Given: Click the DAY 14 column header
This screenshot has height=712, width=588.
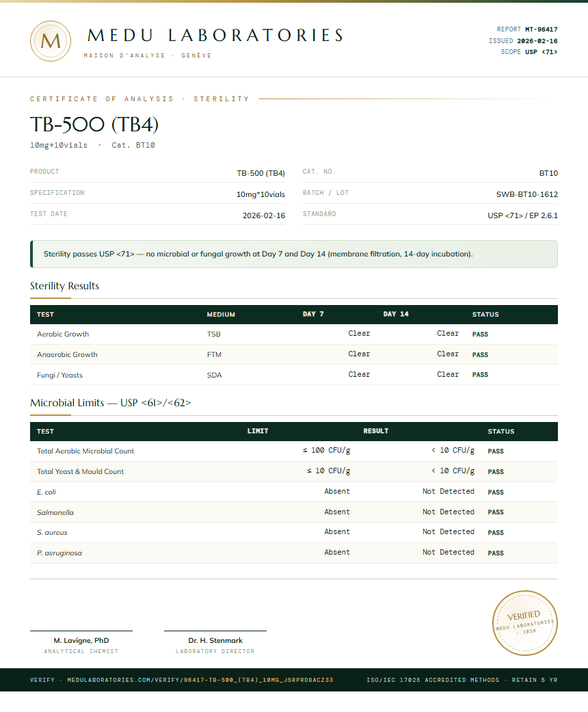Looking at the screenshot, I should 396,314.
